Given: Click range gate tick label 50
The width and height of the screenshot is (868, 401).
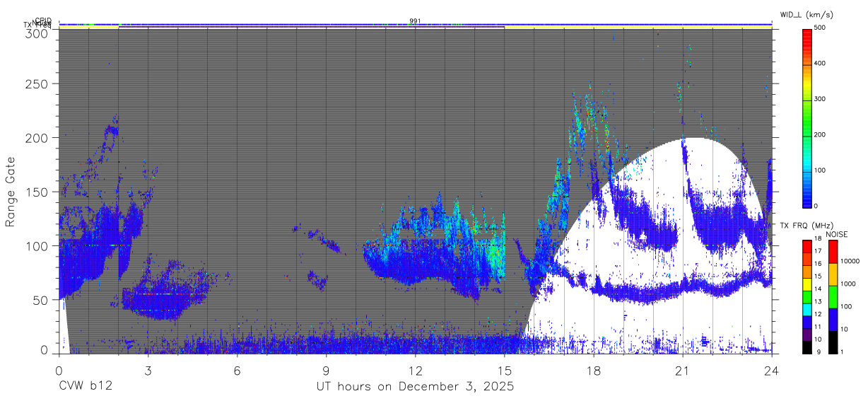Looking at the screenshot, I should pos(42,300).
